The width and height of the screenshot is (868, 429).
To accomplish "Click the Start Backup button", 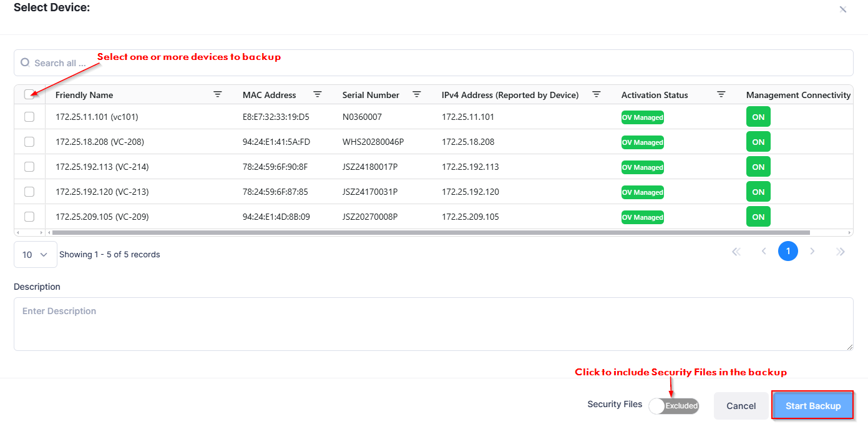I will point(812,406).
